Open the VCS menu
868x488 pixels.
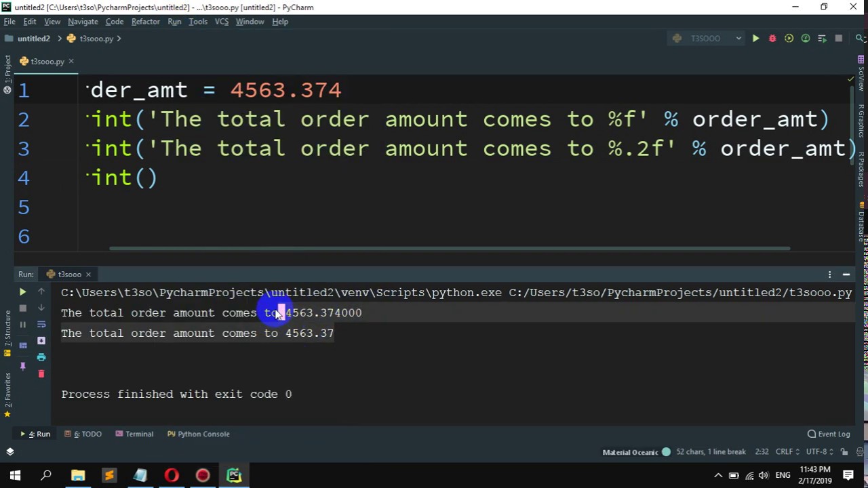coord(222,22)
